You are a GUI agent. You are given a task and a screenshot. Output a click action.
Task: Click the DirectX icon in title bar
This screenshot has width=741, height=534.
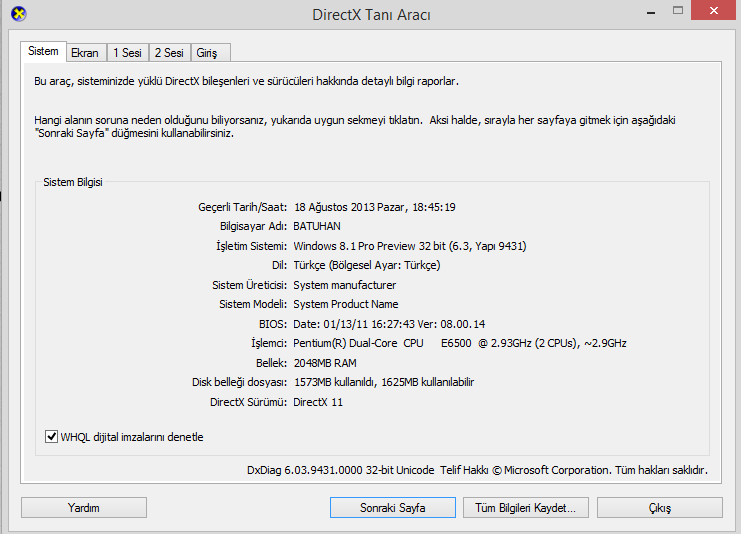click(18, 14)
